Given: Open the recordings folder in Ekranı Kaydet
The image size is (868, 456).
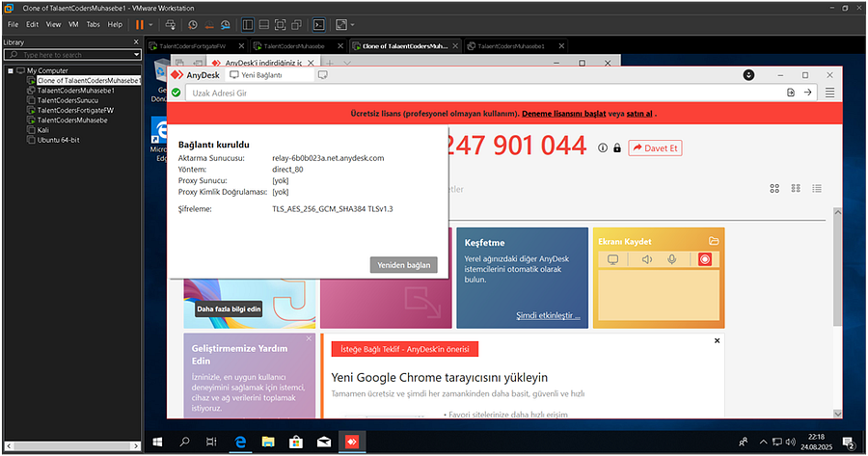Looking at the screenshot, I should click(714, 241).
